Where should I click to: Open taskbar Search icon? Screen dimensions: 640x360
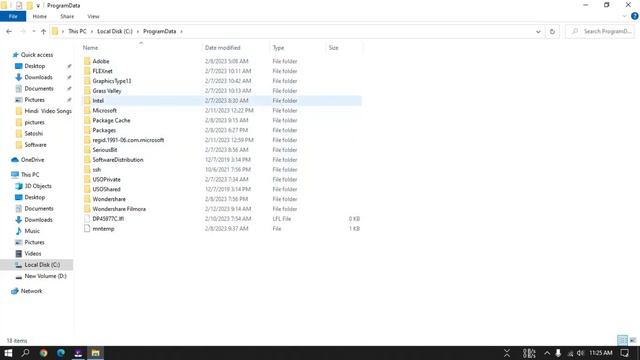click(x=25, y=353)
